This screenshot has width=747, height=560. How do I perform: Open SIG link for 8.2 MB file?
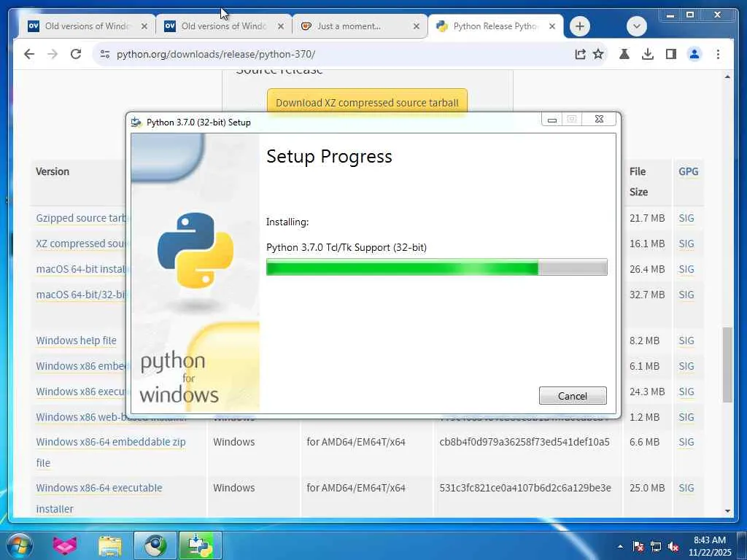coord(686,341)
